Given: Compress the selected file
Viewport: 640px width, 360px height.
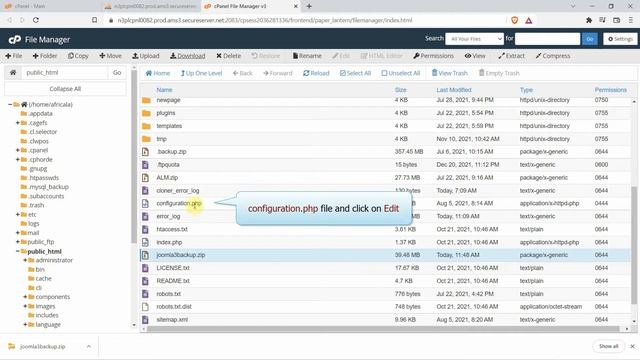Looking at the screenshot, I should (553, 56).
